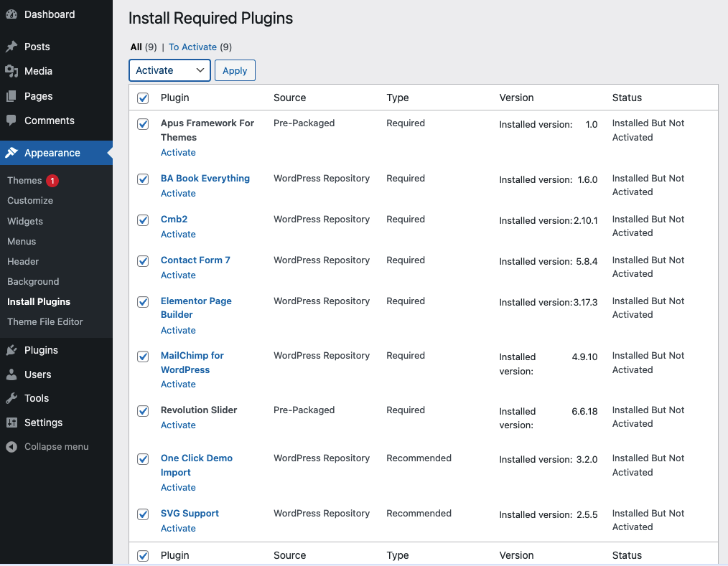Click the Dashboard gauge icon
This screenshot has height=566, width=728.
[11, 14]
